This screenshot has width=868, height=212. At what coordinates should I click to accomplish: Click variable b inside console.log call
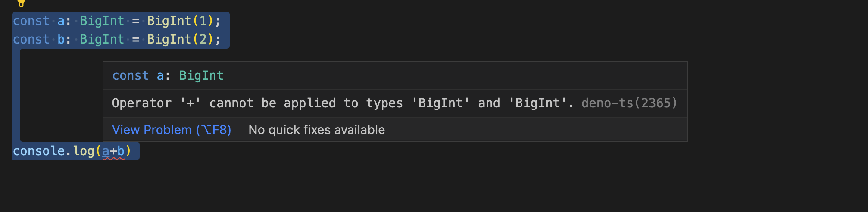click(x=121, y=151)
